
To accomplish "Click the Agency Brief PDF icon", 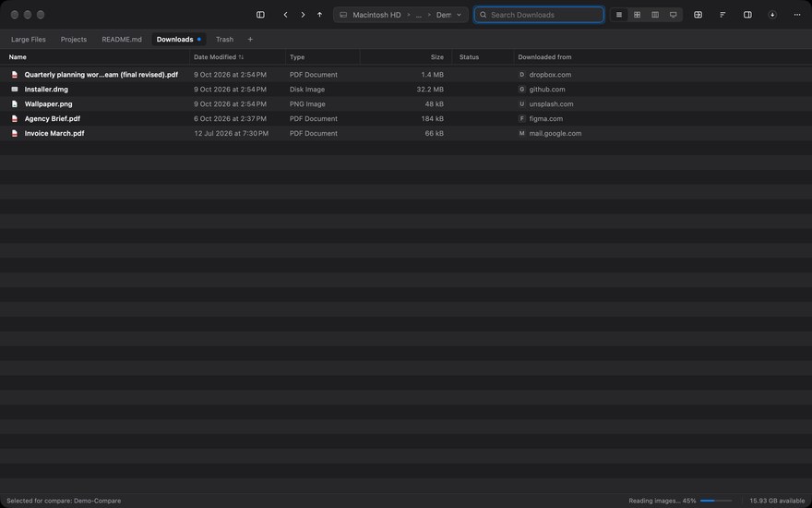I will 15,119.
